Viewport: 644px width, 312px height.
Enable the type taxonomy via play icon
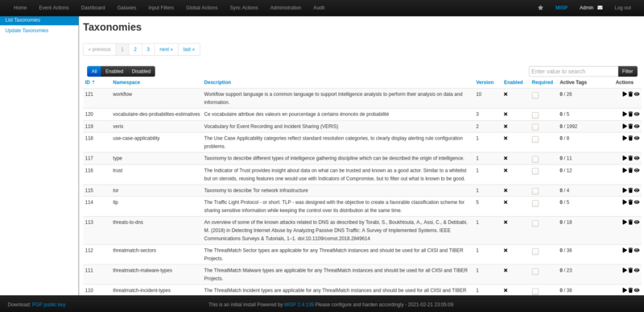coord(625,158)
